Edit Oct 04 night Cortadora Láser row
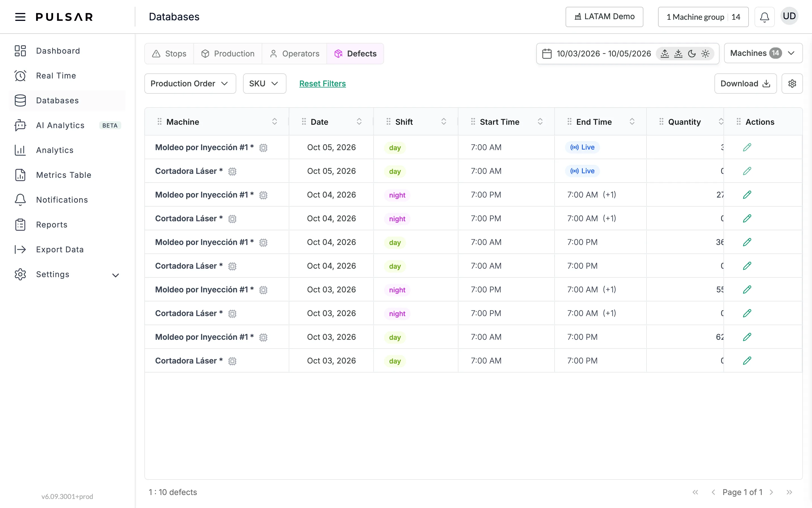812x508 pixels. click(x=747, y=218)
